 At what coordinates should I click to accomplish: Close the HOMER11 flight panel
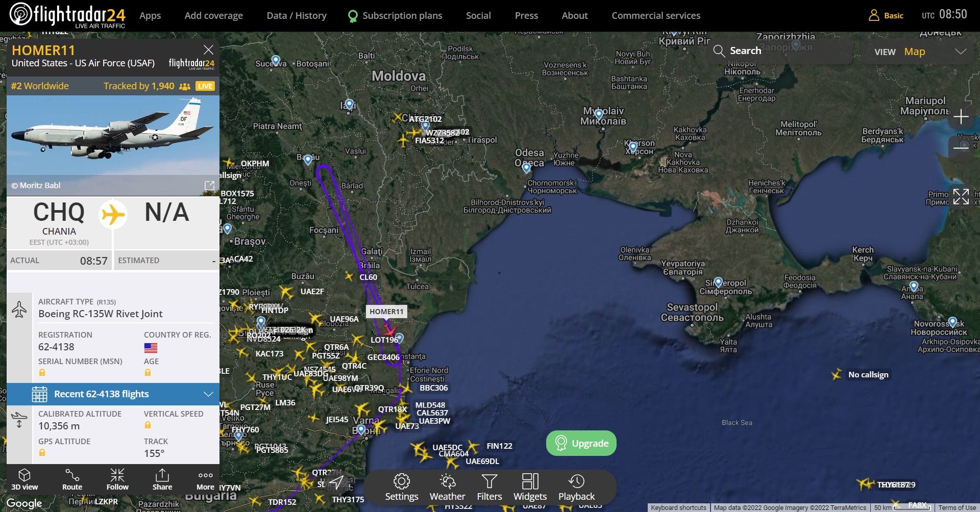(208, 49)
